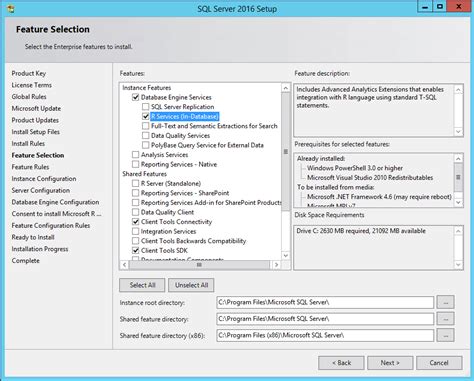Click features list scroll right arrow
474x381 pixels.
[276, 265]
